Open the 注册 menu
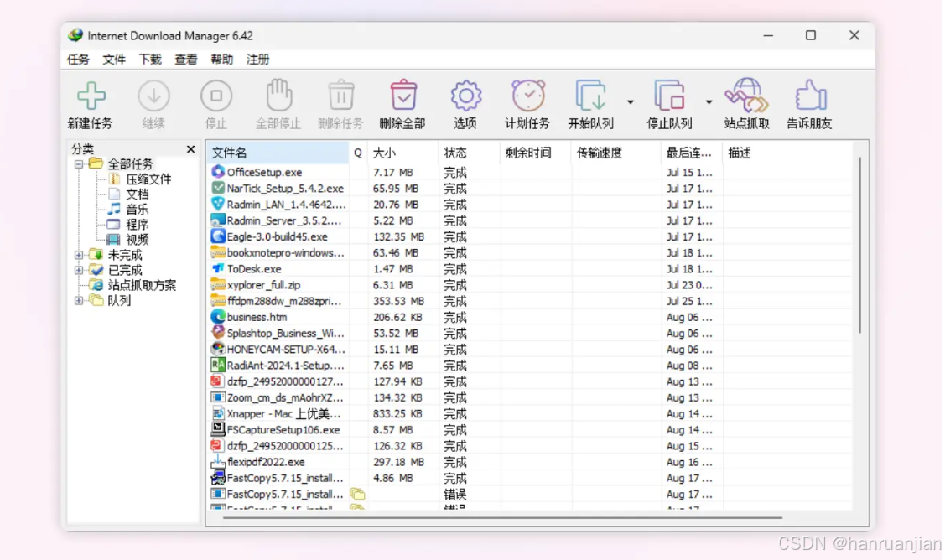The image size is (945, 560). click(x=258, y=59)
